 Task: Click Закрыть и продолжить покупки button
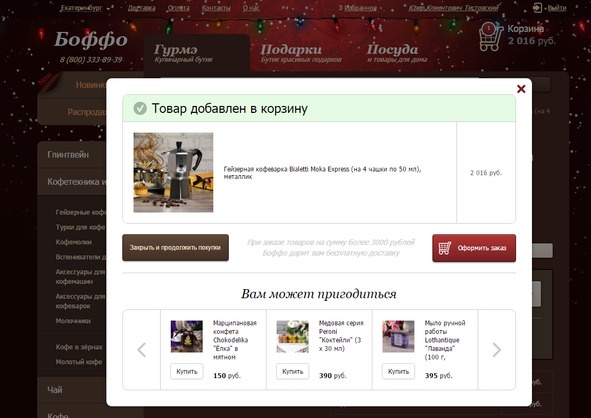175,248
